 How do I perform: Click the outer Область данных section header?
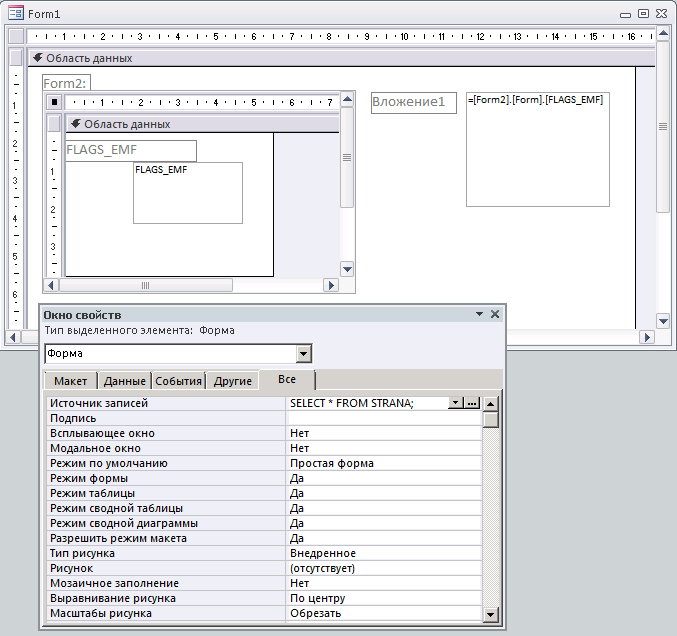[x=341, y=58]
